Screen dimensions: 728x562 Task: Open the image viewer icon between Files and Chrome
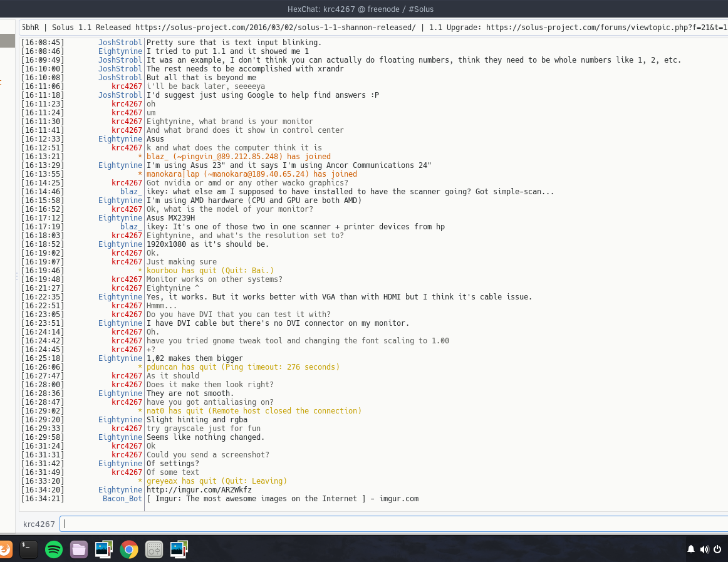(x=103, y=549)
